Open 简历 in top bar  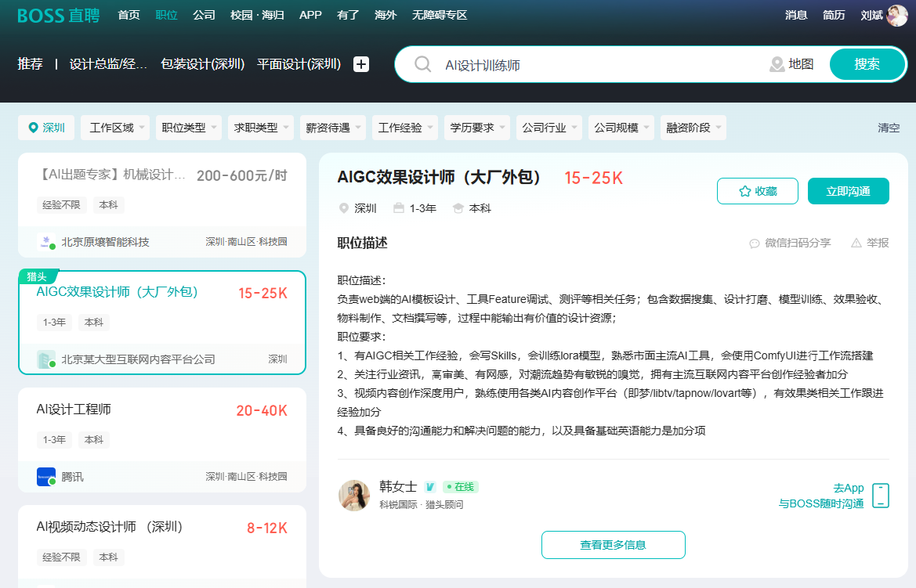(x=834, y=15)
